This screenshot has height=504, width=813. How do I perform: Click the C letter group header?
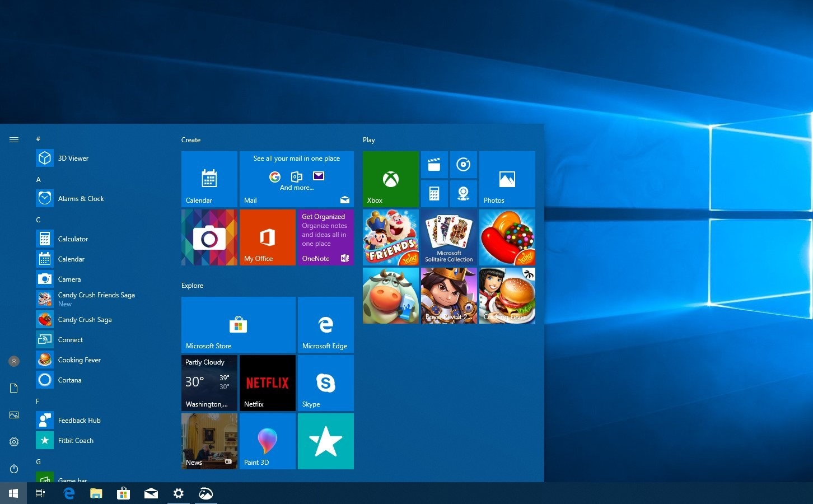(38, 220)
